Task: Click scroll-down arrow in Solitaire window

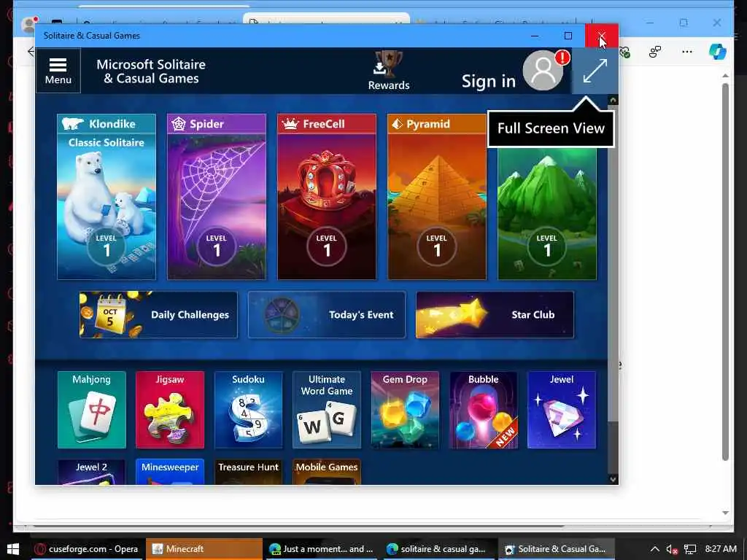Action: (613, 479)
